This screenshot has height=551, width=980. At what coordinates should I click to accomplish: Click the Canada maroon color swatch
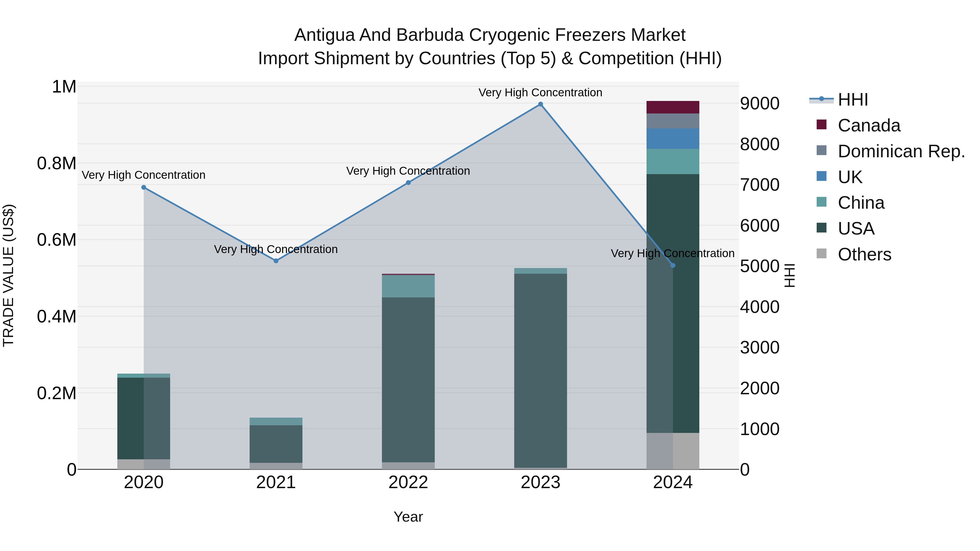822,124
